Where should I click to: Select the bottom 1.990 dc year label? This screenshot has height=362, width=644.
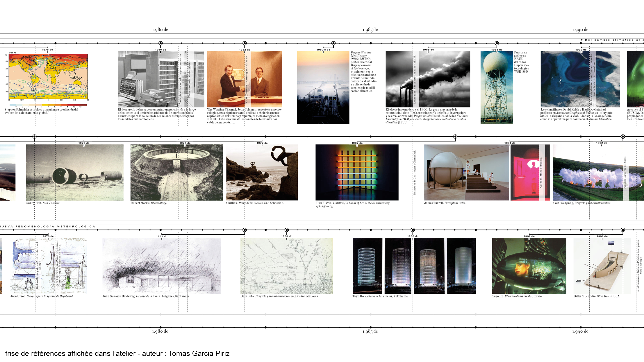[580, 331]
